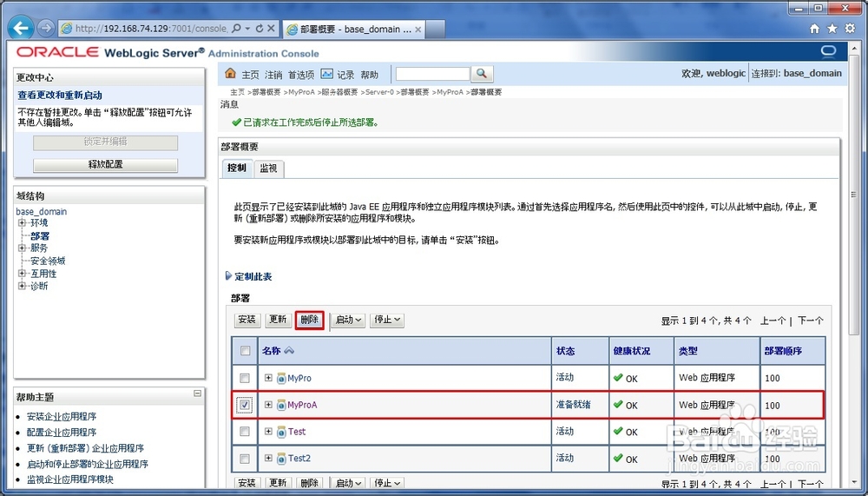Switch to the 控制 tab
868x496 pixels.
click(x=237, y=168)
